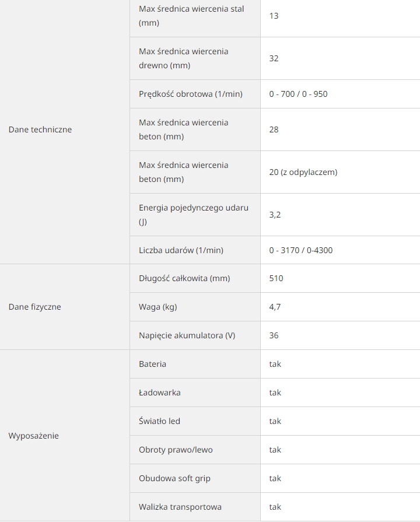Click the 'Ładowarka' equipment row label

(x=159, y=393)
